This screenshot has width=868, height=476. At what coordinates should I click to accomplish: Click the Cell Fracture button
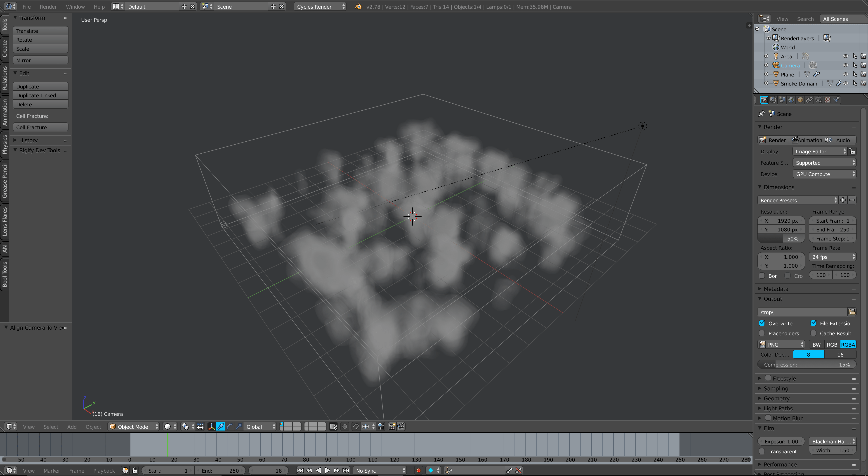pyautogui.click(x=40, y=127)
